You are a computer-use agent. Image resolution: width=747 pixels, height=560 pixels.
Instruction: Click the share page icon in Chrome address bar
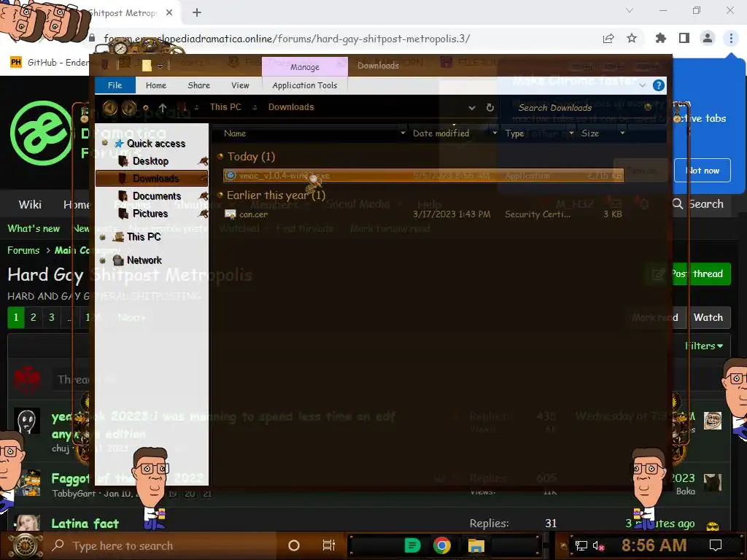[x=608, y=39]
